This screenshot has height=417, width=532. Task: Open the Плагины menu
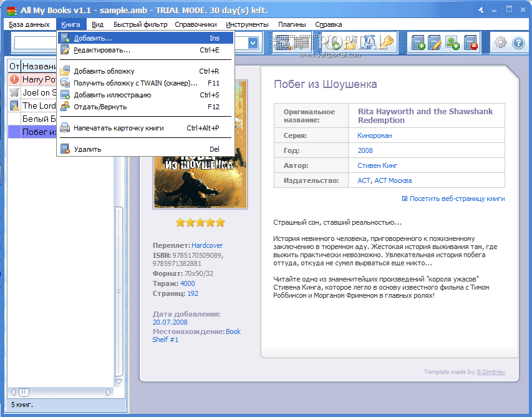click(292, 24)
